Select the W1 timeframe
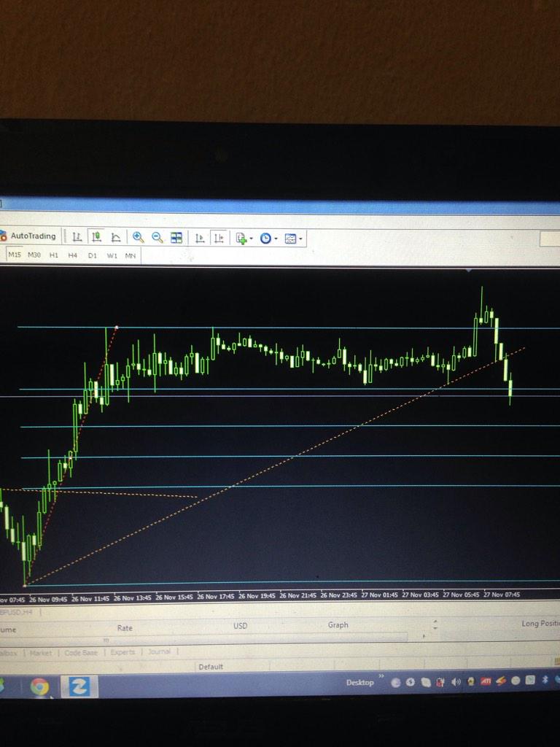Image resolution: width=560 pixels, height=747 pixels. tap(112, 256)
